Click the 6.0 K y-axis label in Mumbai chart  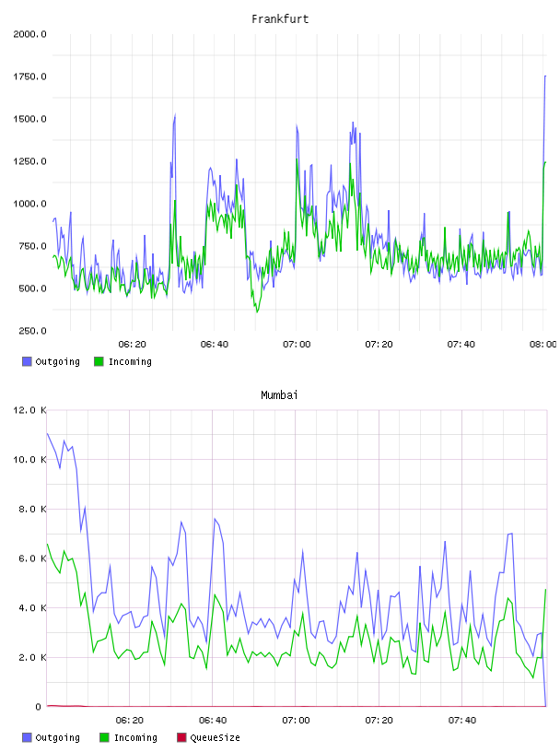coord(32,558)
